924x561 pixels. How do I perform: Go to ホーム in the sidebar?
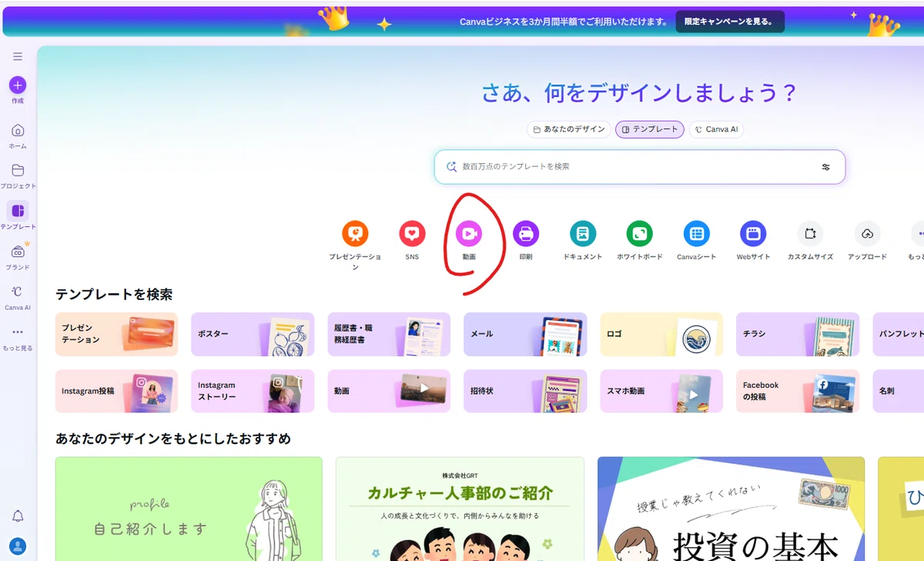click(18, 135)
